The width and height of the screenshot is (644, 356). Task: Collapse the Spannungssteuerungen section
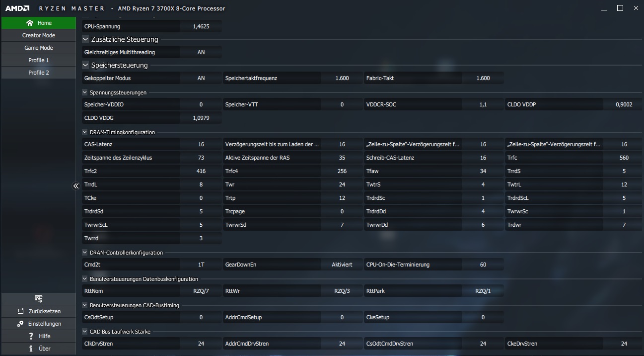coord(85,92)
